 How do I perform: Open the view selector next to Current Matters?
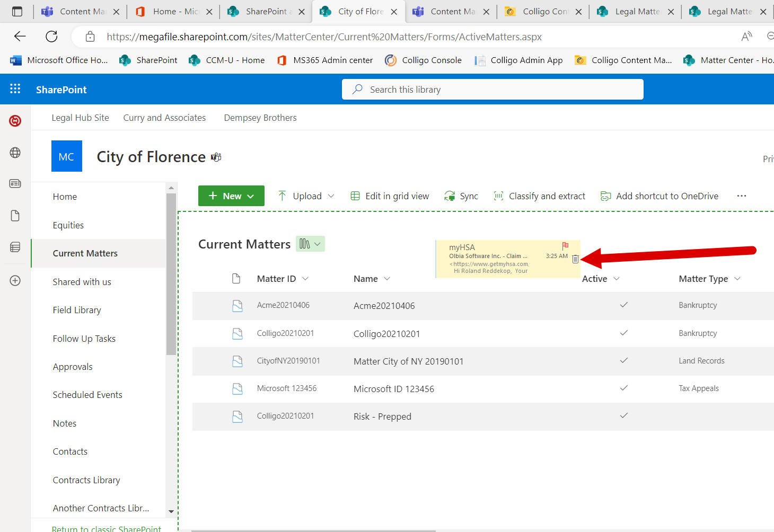pos(310,244)
